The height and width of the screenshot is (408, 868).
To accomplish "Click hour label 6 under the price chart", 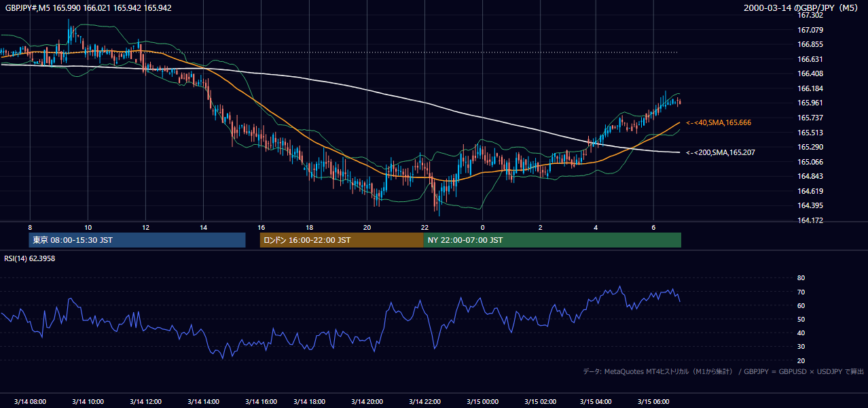I will 653,227.
